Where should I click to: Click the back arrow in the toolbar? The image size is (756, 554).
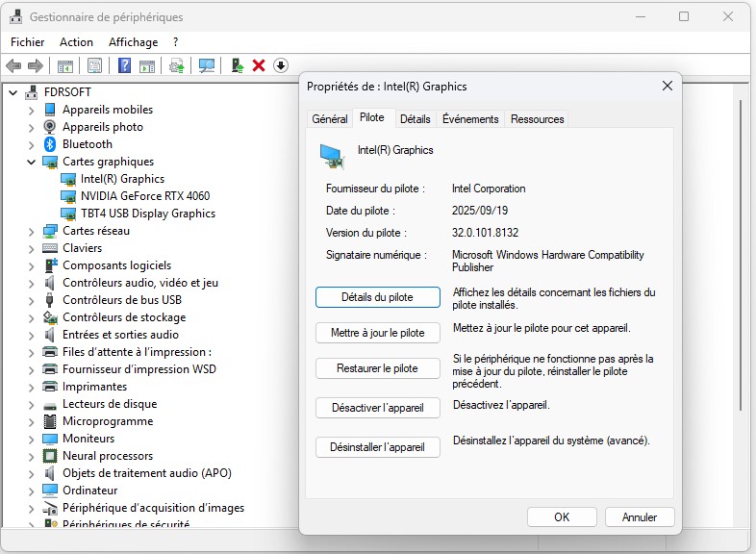(13, 65)
